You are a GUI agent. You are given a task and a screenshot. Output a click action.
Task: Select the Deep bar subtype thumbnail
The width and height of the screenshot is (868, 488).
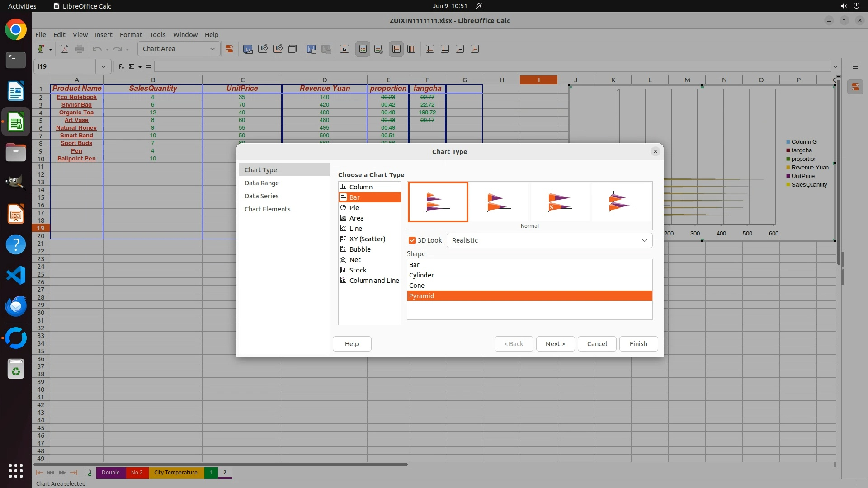621,202
